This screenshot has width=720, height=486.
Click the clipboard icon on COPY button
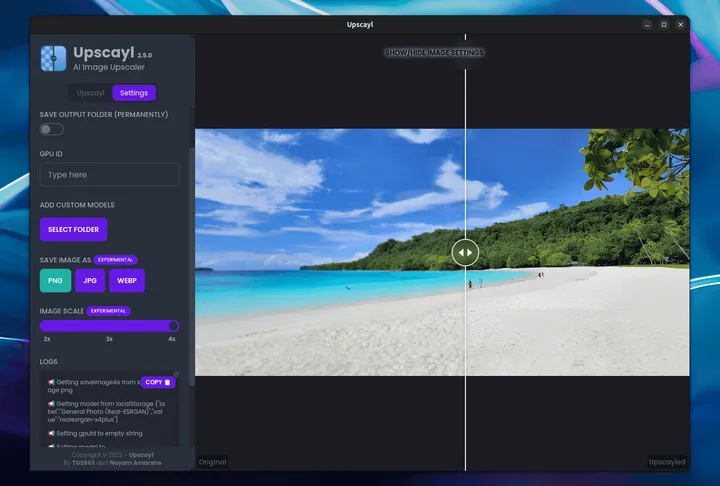click(x=168, y=382)
